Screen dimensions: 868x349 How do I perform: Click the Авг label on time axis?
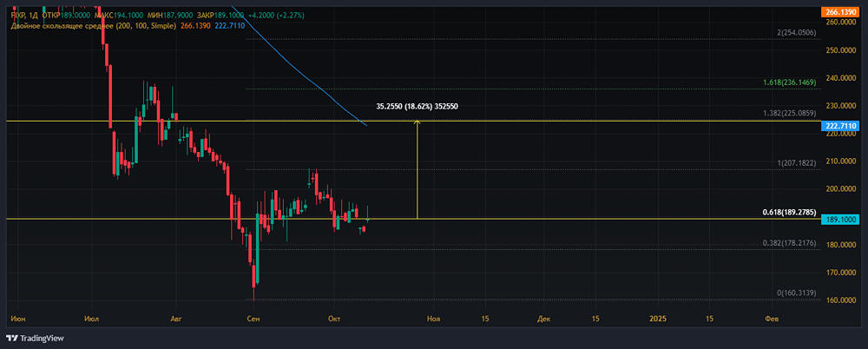[x=176, y=319]
